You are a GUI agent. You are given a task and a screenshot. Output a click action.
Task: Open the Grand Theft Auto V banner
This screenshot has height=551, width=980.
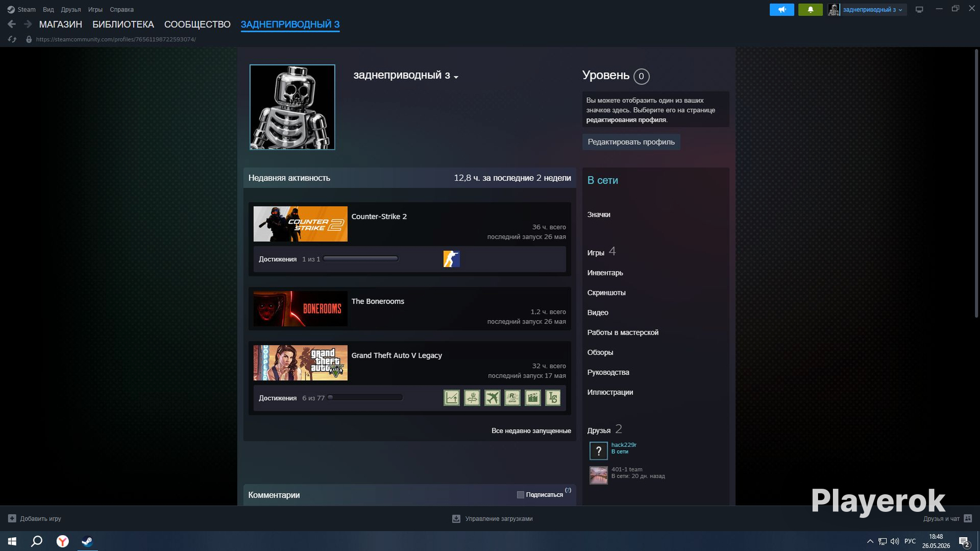(x=300, y=363)
